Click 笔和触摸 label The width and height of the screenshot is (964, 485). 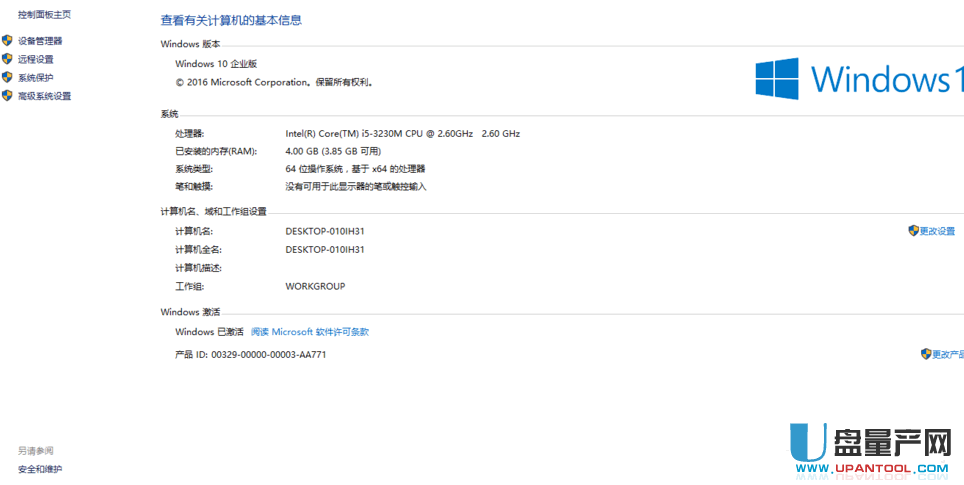coord(194,187)
